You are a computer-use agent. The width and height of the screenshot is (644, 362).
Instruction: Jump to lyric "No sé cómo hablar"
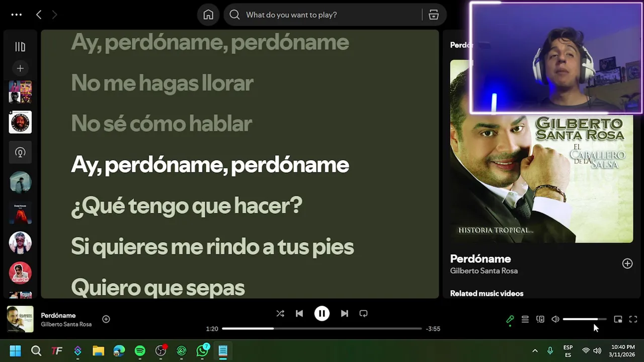[162, 124]
